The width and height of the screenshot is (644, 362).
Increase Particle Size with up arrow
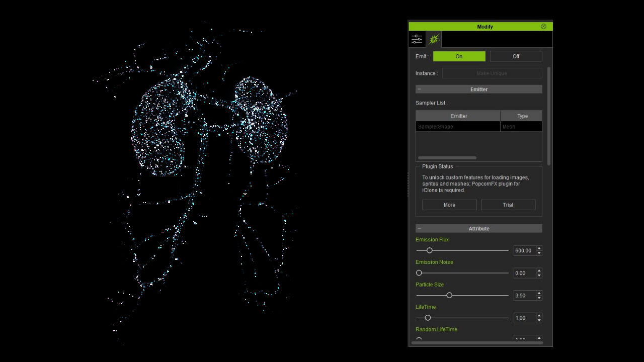539,293
